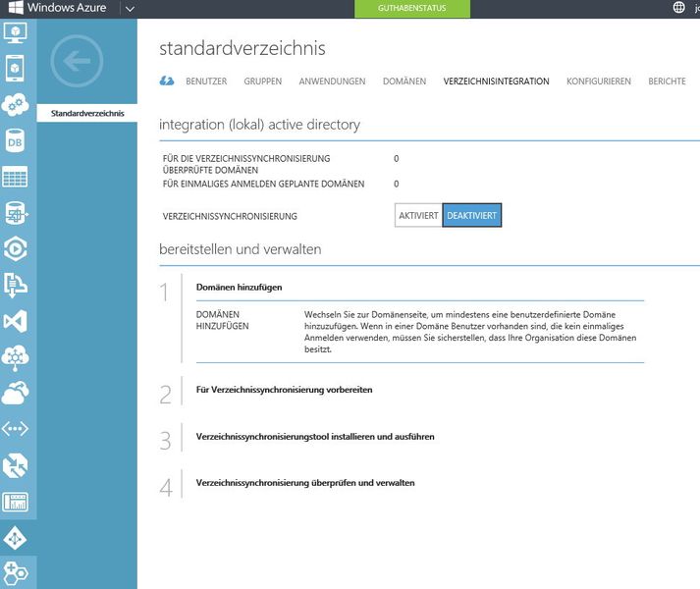
Task: Select the VERZEICHNISINTEGRATION tab
Action: [x=497, y=81]
